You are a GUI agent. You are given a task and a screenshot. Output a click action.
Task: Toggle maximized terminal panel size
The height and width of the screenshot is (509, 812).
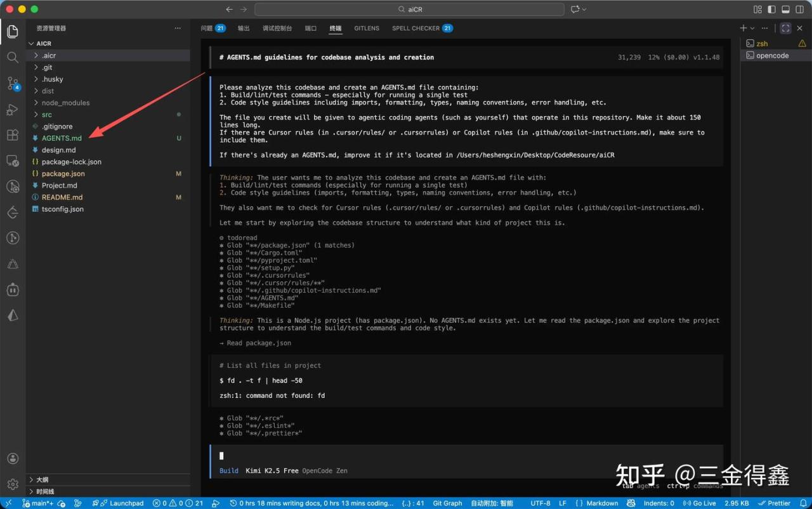pyautogui.click(x=785, y=28)
